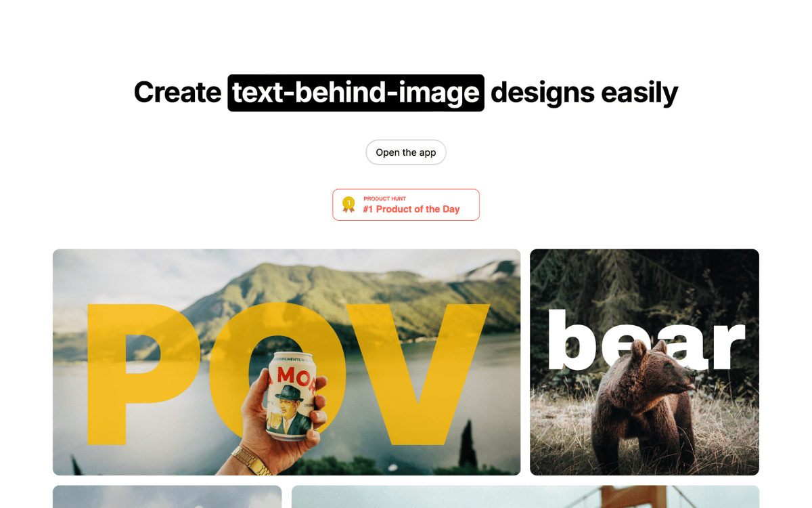Click the highlighted text-behind-image heading phrase
The height and width of the screenshot is (508, 812).
356,93
